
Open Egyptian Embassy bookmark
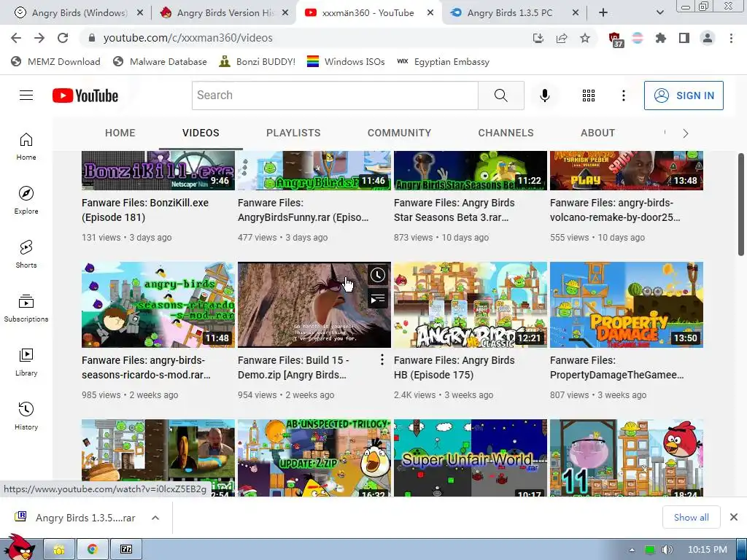(443, 61)
